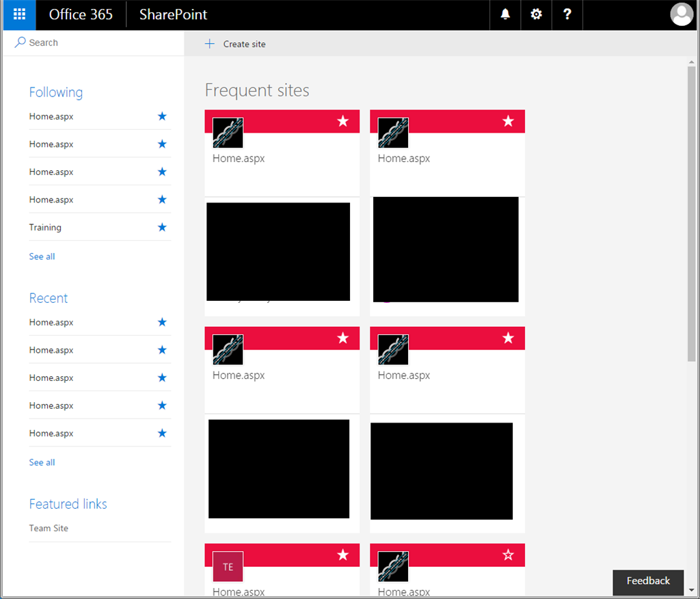
Task: Click the scrollbar down arrow
Action: (x=692, y=589)
